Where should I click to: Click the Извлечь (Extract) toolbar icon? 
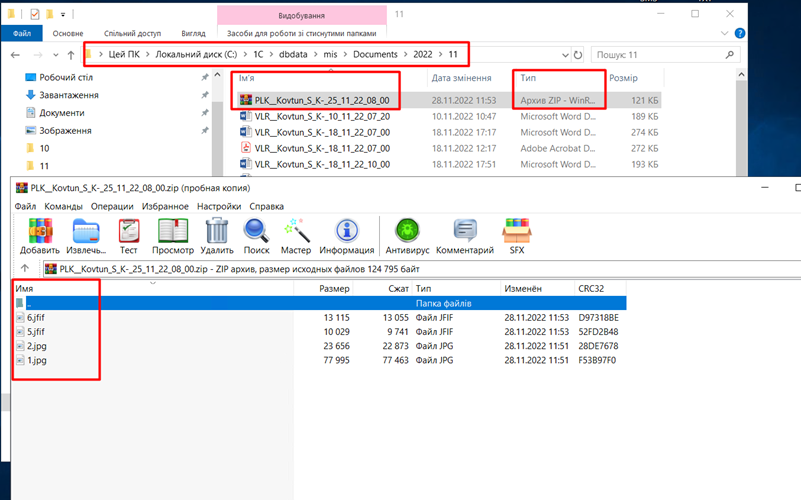(x=86, y=236)
